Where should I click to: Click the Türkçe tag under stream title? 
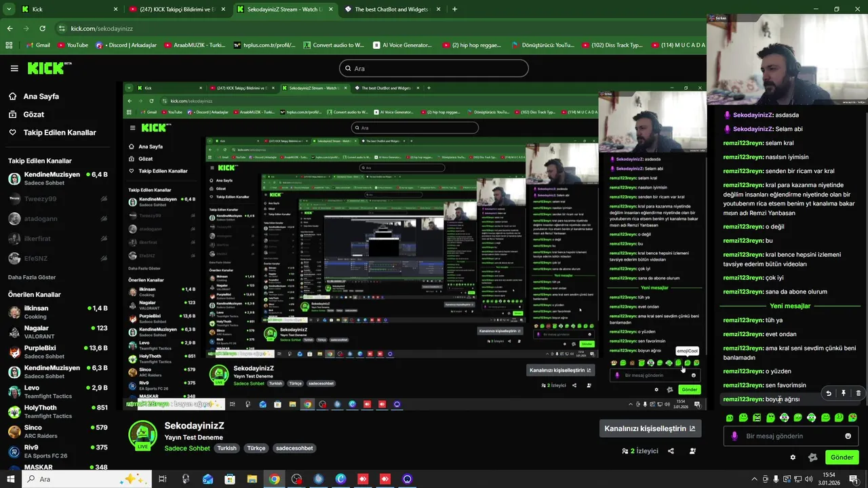coord(256,448)
